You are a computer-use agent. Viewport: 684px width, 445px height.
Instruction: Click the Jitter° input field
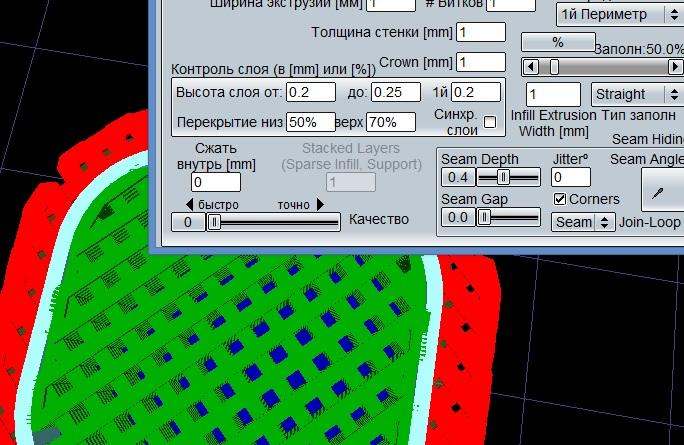click(571, 178)
